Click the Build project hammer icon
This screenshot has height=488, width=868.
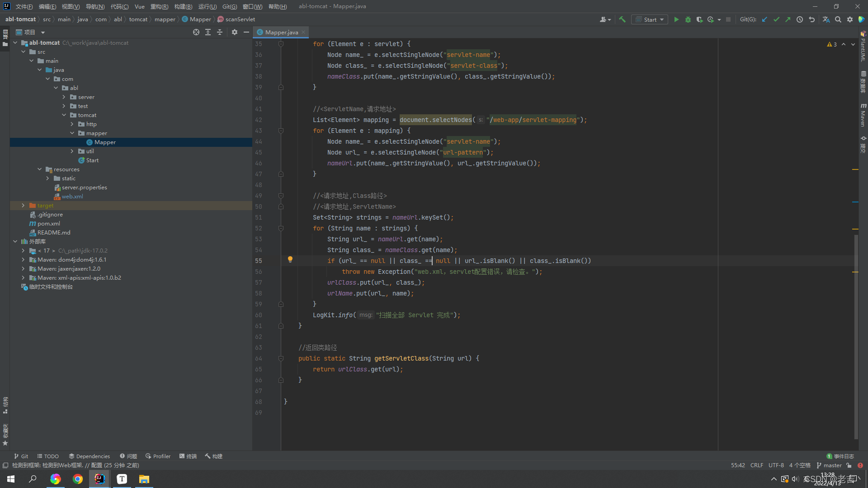click(x=623, y=19)
